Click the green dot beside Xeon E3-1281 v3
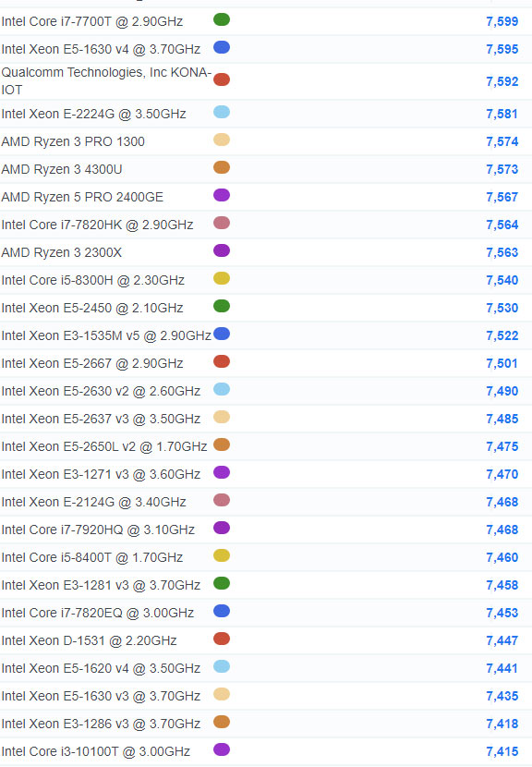 coord(222,583)
